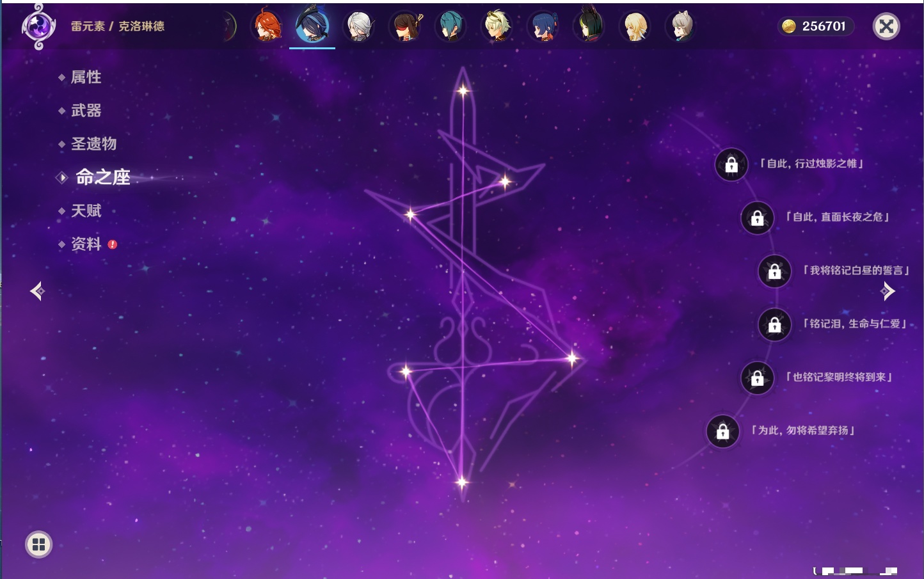Open locked constellation 「自此, 行过烛影之帷」

coord(731,165)
